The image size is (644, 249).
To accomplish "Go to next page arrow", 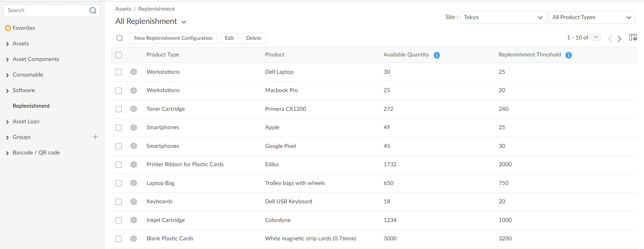I will tap(620, 38).
